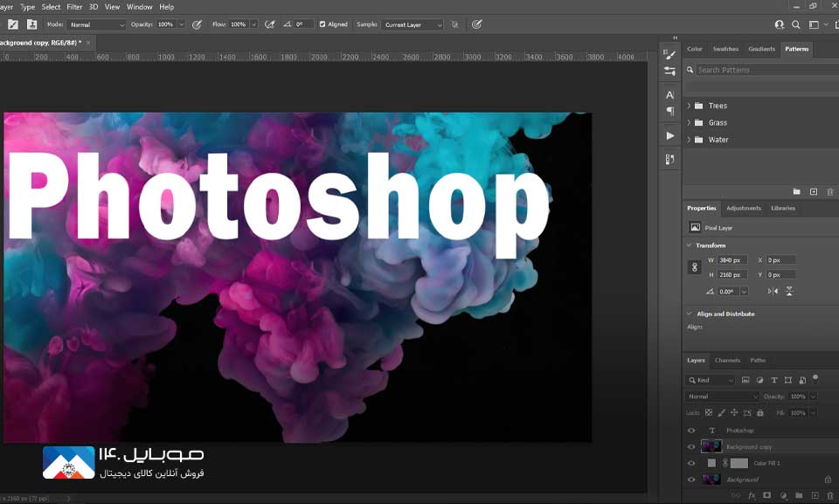Hide the Background copy layer
This screenshot has width=839, height=504.
pos(691,446)
